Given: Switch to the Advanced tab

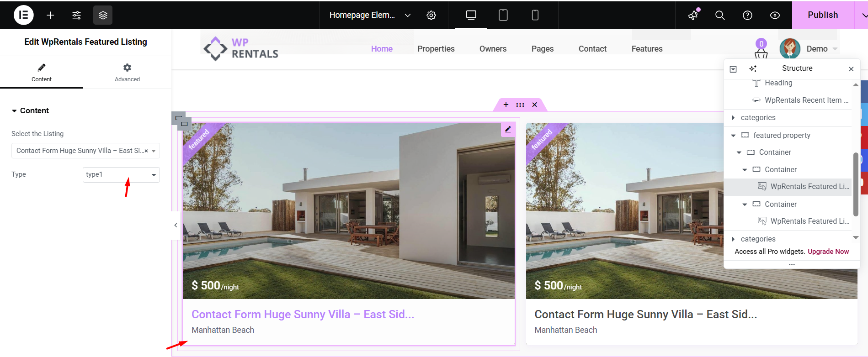Looking at the screenshot, I should [127, 73].
